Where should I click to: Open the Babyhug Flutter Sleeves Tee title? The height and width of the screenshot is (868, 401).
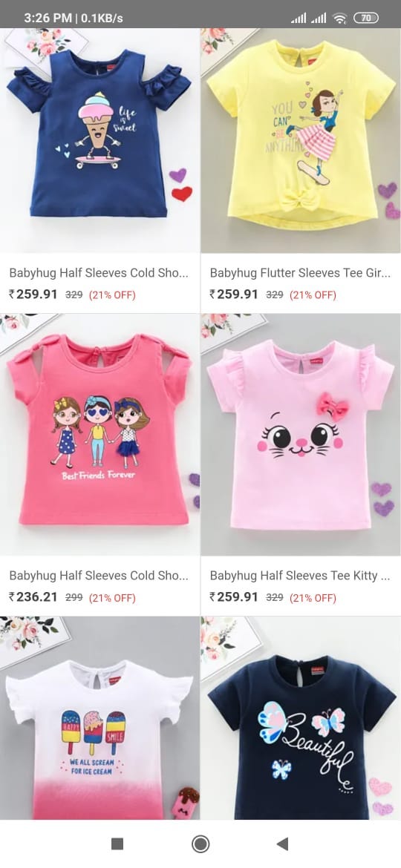300,273
